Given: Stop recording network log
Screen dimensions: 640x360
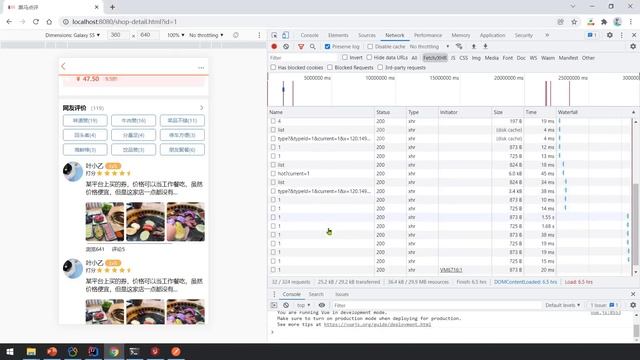Looking at the screenshot, I should 274,47.
